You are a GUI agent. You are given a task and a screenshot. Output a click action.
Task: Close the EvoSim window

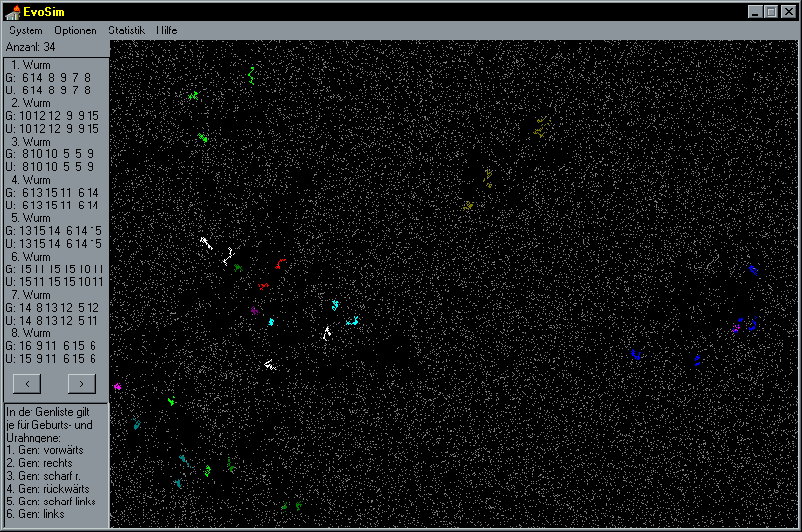788,11
